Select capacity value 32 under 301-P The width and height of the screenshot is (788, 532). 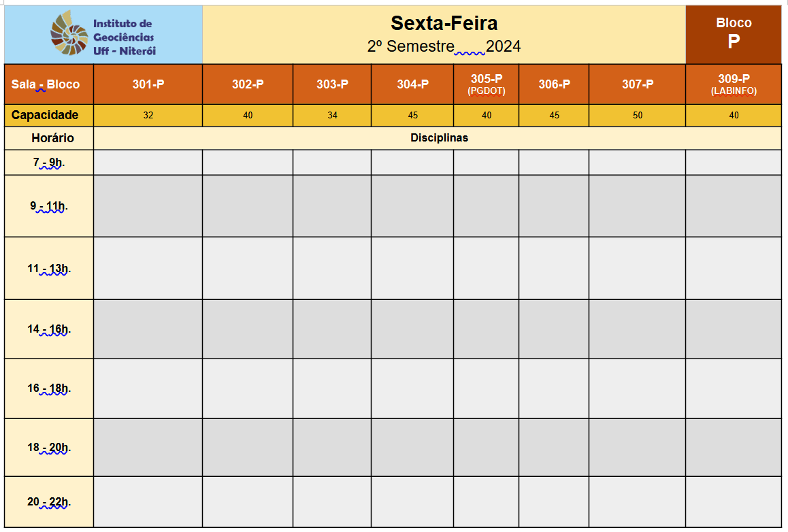point(148,115)
